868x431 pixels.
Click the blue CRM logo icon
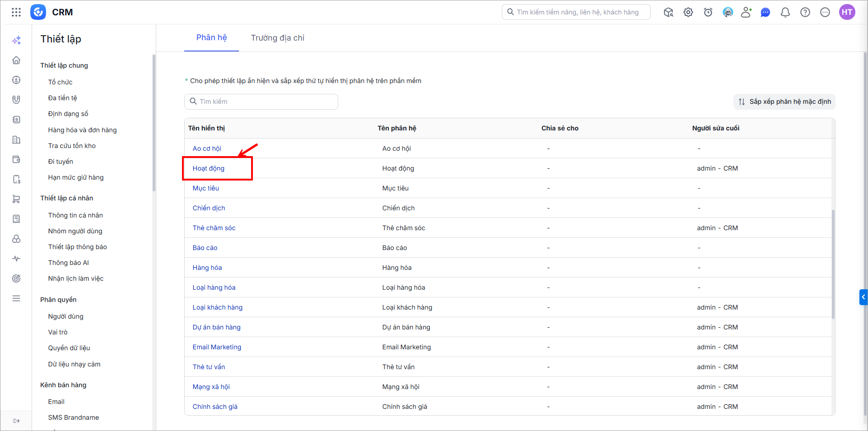point(38,12)
